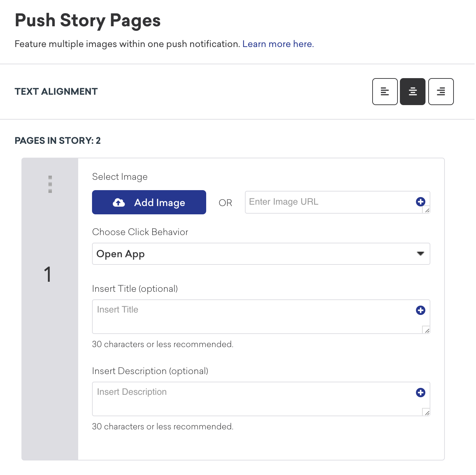Screen dimensions: 476x475
Task: Focus the Enter Image URL field
Action: tap(329, 202)
